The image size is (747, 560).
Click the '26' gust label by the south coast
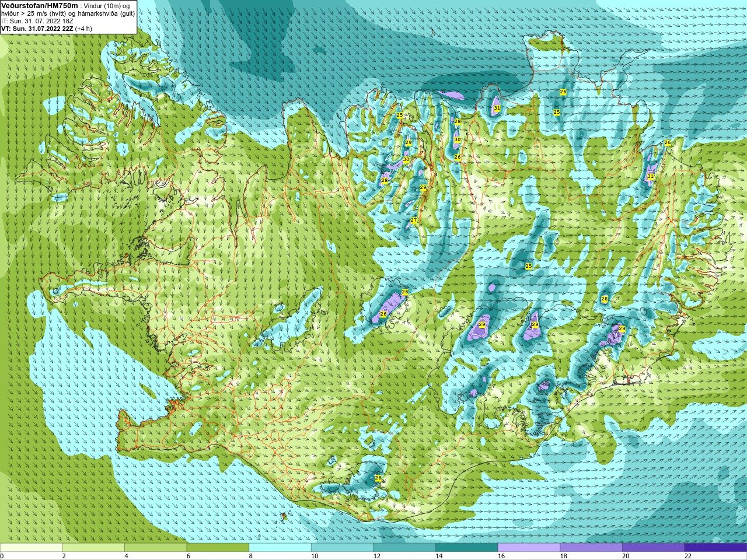pyautogui.click(x=378, y=478)
